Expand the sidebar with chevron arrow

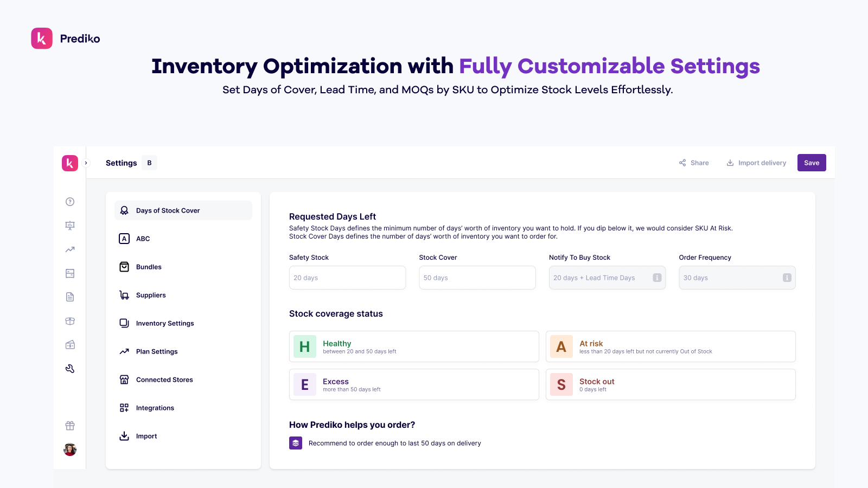86,163
